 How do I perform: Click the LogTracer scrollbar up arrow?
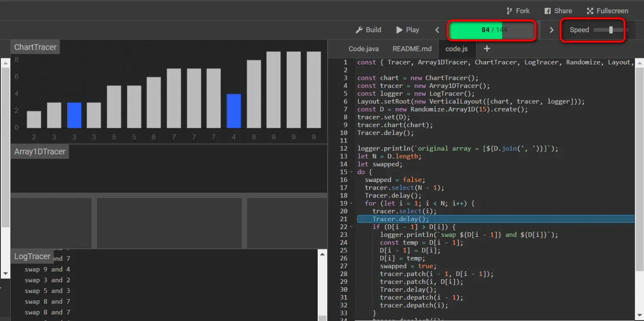323,254
